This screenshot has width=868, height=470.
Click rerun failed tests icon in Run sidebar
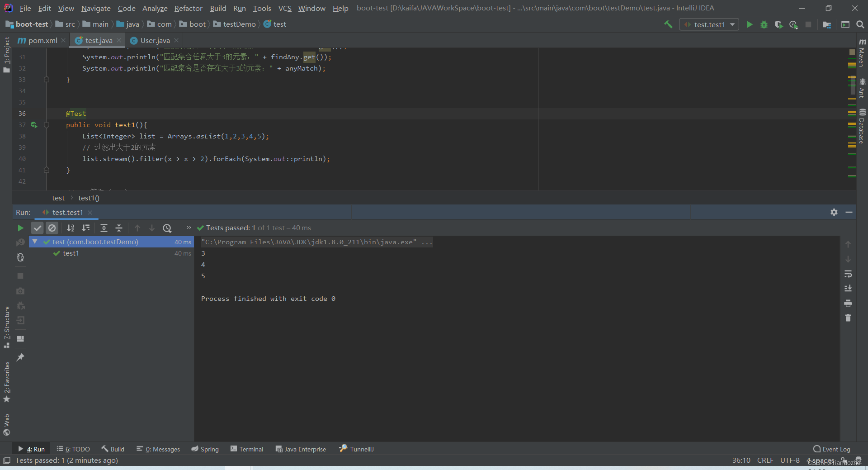tap(20, 243)
